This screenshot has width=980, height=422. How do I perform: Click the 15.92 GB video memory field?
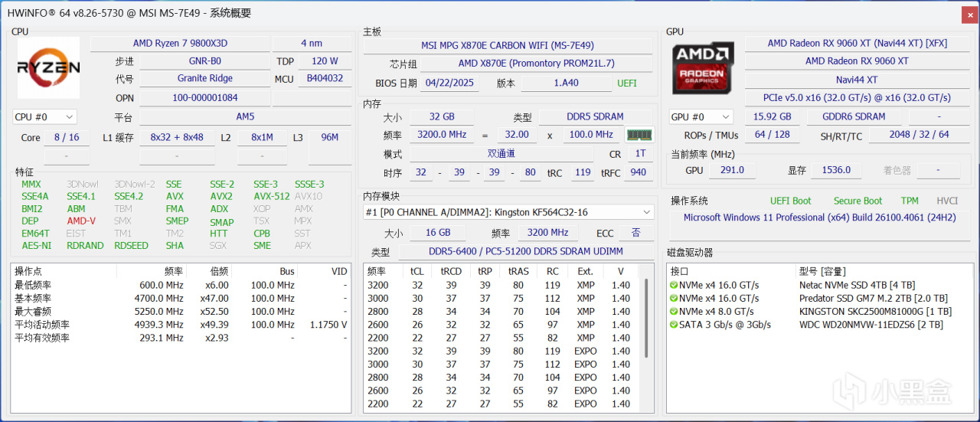(x=772, y=116)
